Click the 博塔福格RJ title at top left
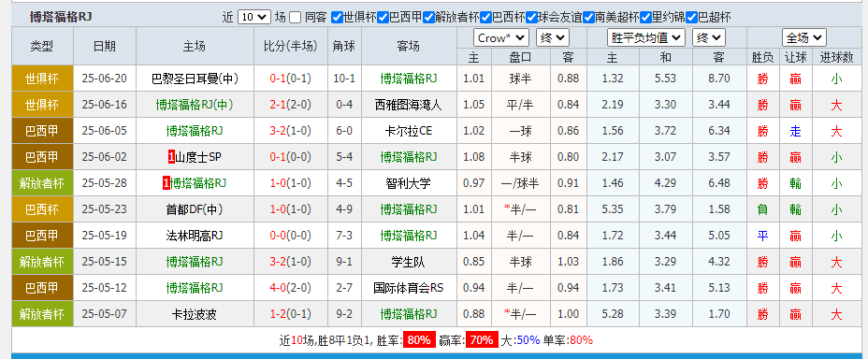This screenshot has height=359, width=868. coord(61,18)
